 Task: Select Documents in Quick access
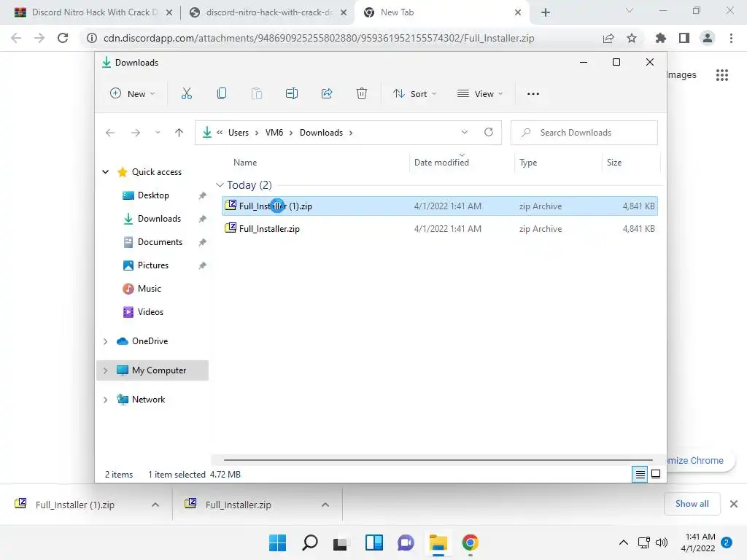160,242
